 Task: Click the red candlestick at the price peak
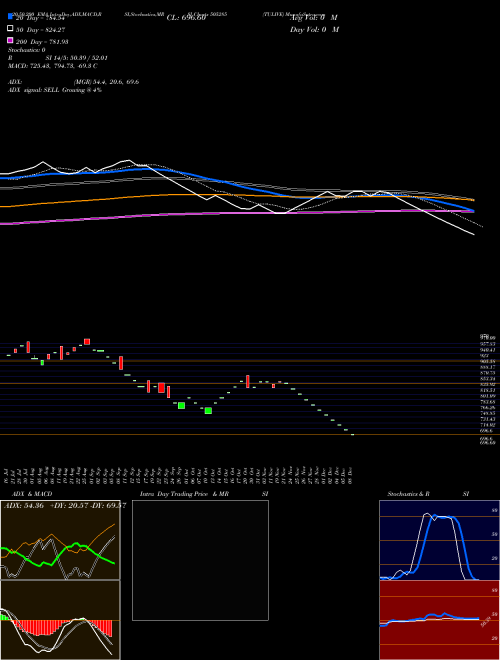pos(87,341)
